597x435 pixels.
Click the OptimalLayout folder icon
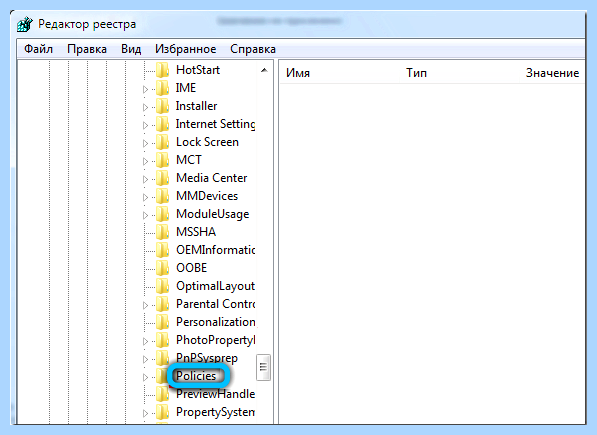pyautogui.click(x=163, y=286)
